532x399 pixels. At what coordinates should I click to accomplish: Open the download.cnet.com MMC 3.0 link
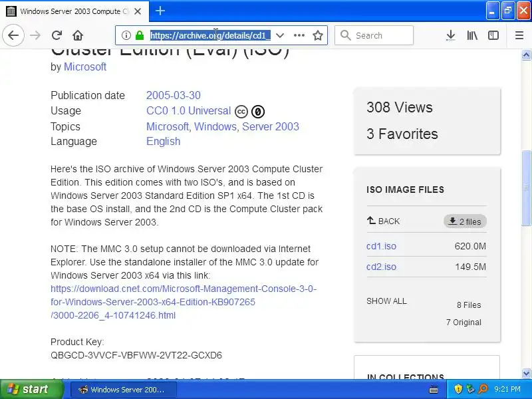coord(184,302)
